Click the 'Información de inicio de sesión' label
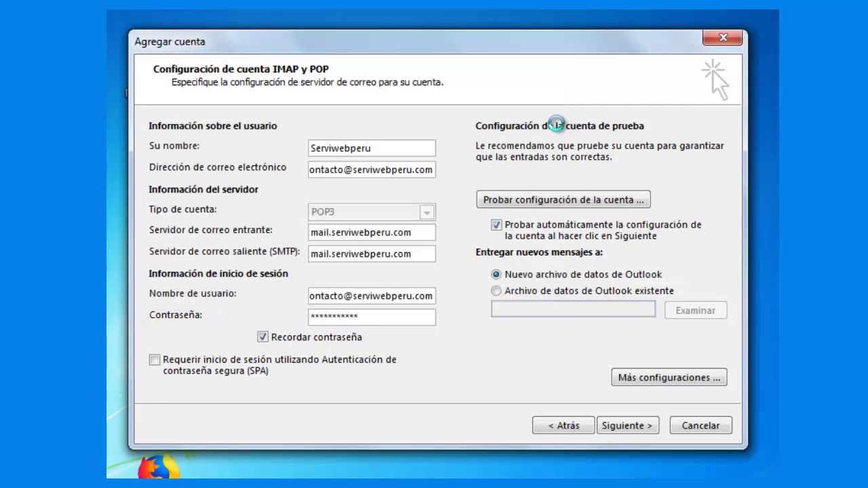 tap(218, 274)
